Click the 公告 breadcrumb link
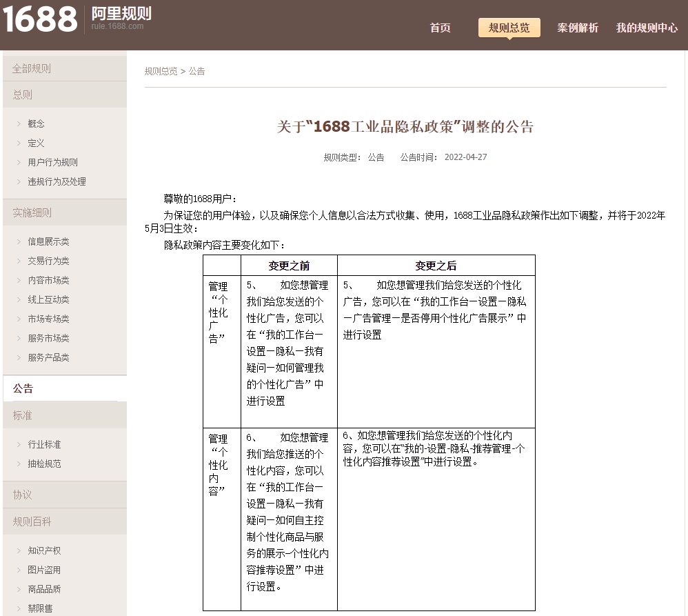 (196, 71)
